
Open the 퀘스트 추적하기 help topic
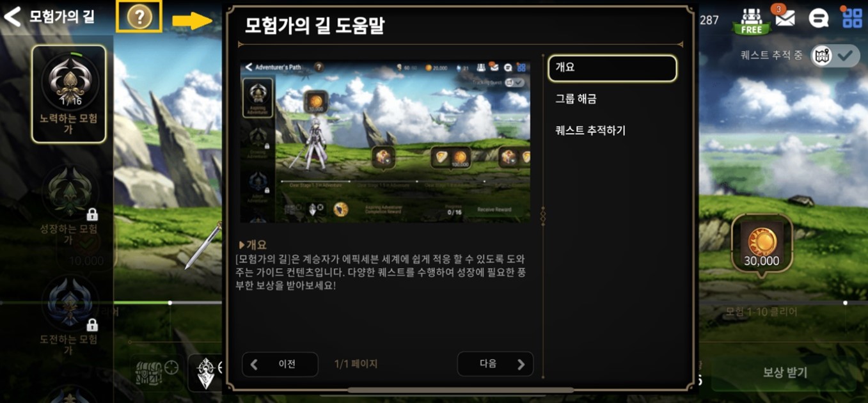tap(612, 130)
